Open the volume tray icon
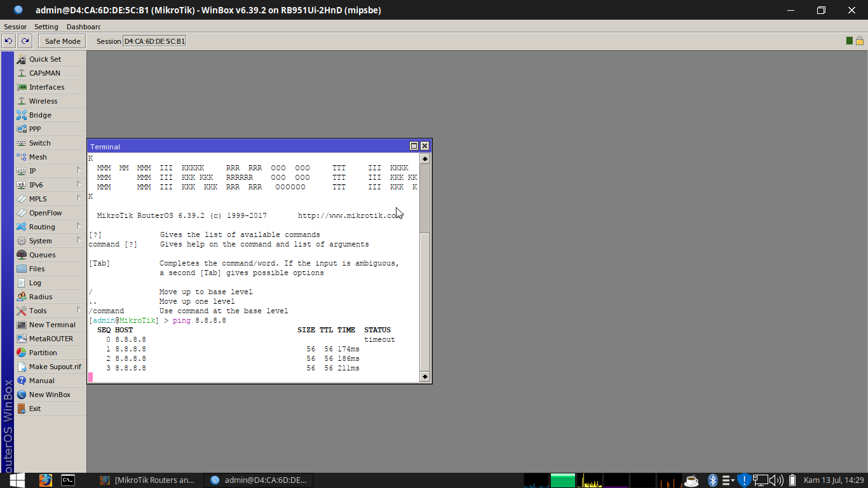This screenshot has width=868, height=488. [x=776, y=480]
